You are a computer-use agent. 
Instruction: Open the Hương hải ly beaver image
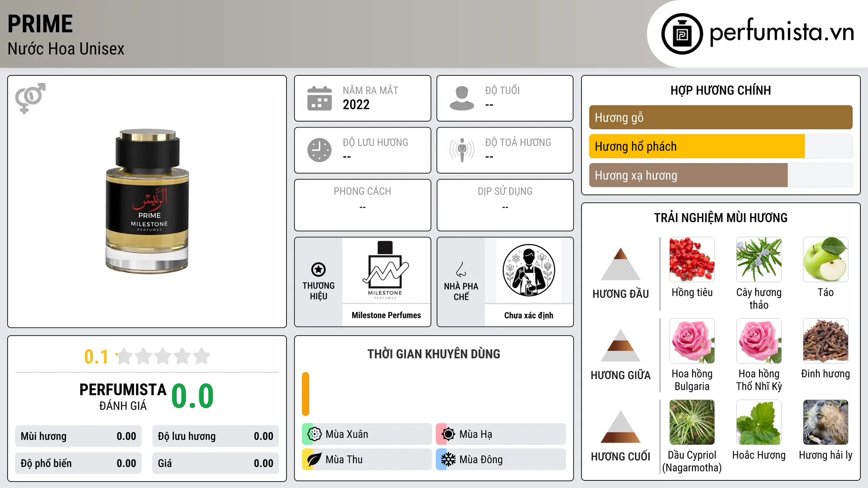pos(826,422)
